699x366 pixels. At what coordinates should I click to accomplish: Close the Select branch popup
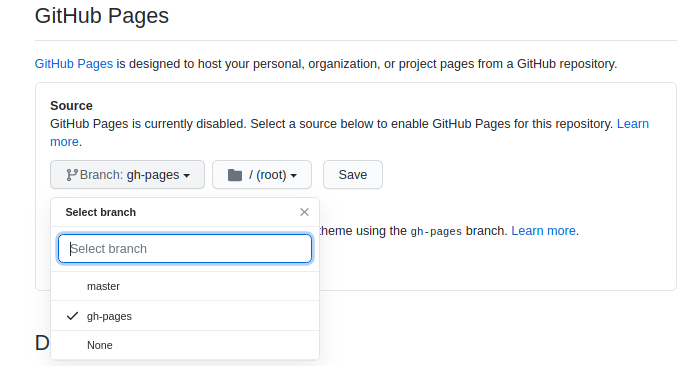click(304, 212)
